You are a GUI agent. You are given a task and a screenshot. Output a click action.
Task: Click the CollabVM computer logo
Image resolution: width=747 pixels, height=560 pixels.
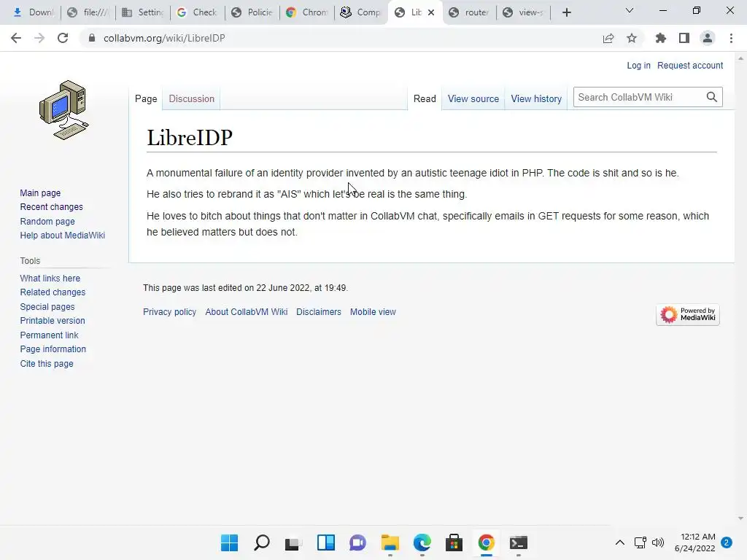click(x=64, y=110)
